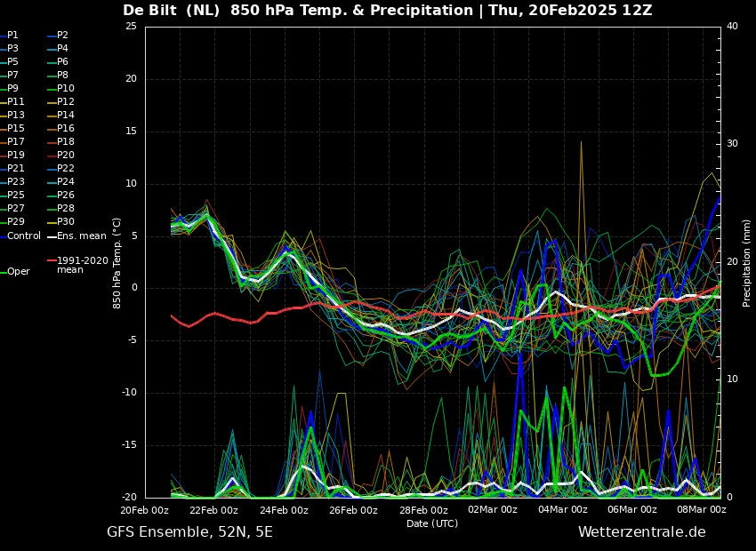This screenshot has width=756, height=551.
Task: Click the Date (UTC) axis label
Action: tap(432, 523)
